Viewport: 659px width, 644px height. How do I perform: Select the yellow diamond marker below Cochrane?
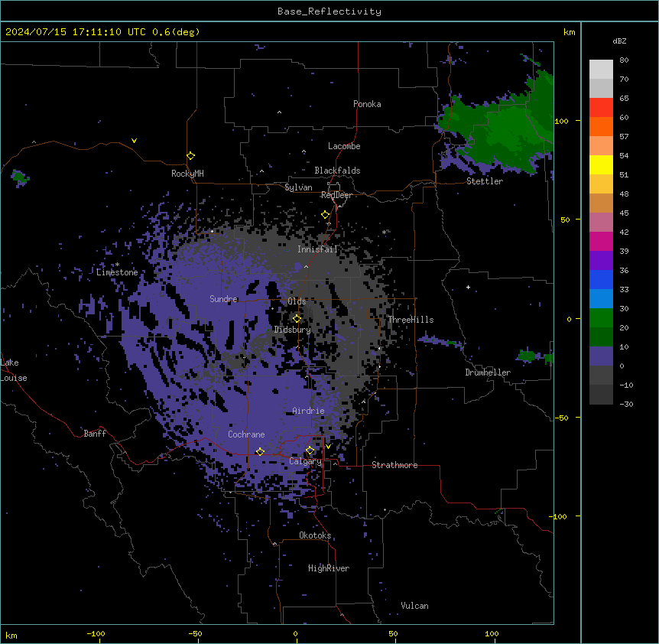260,451
